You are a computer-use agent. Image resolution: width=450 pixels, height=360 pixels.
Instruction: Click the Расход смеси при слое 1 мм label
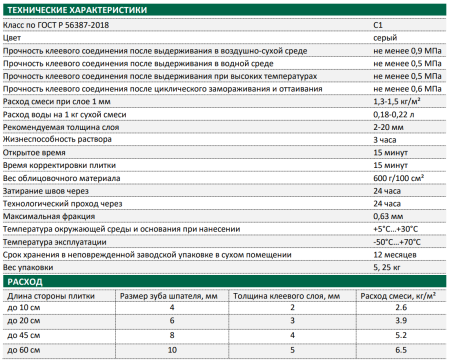(x=57, y=102)
